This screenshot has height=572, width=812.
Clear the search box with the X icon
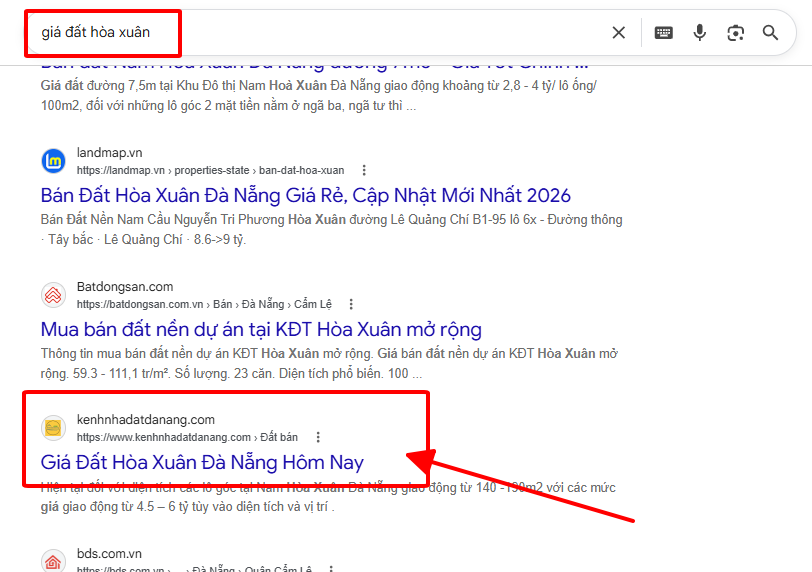click(618, 33)
